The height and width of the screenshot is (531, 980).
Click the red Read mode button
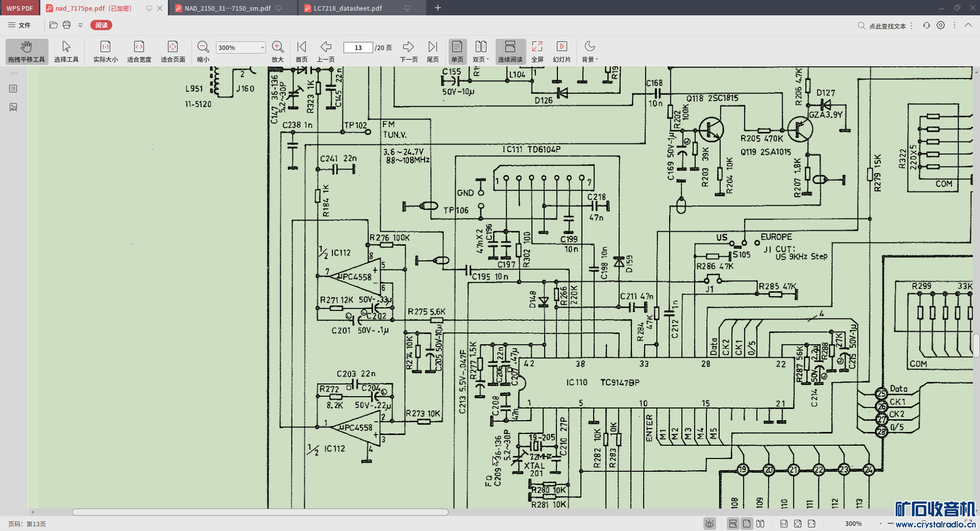tap(101, 25)
